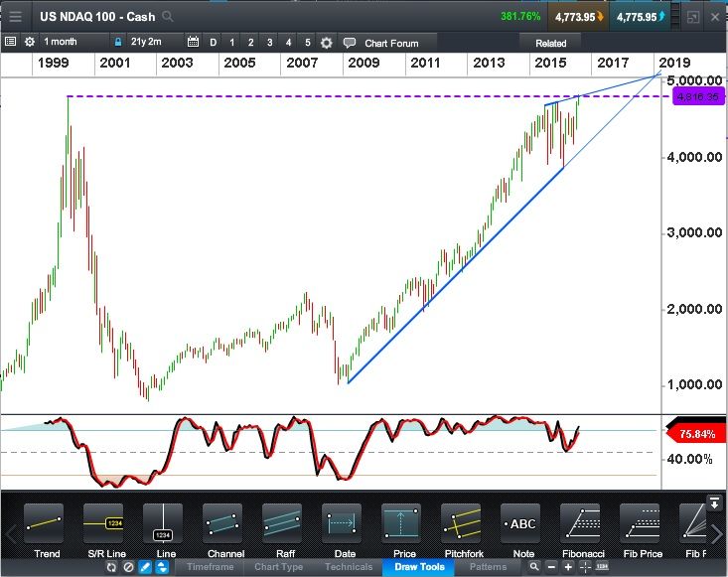Image resolution: width=728 pixels, height=577 pixels.
Task: Select the Raff regression channel tool
Action: (282, 523)
